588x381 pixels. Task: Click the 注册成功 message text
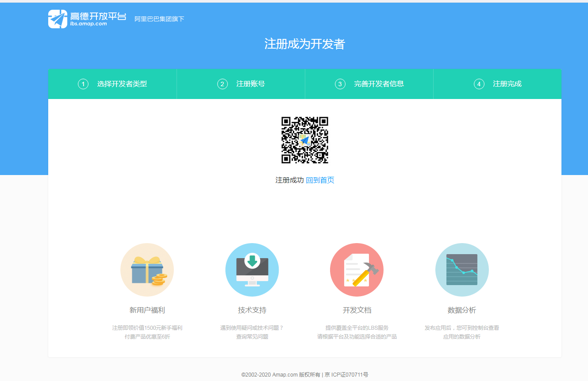click(290, 180)
